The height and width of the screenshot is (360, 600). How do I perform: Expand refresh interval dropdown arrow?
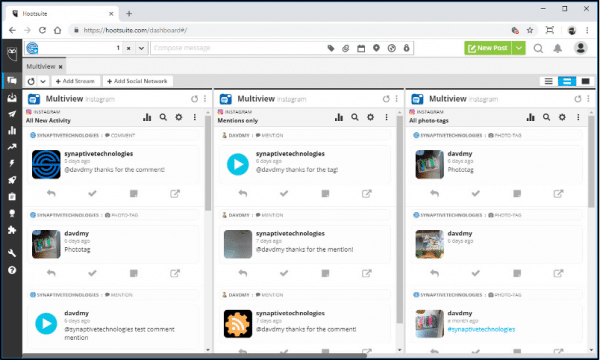coord(43,81)
